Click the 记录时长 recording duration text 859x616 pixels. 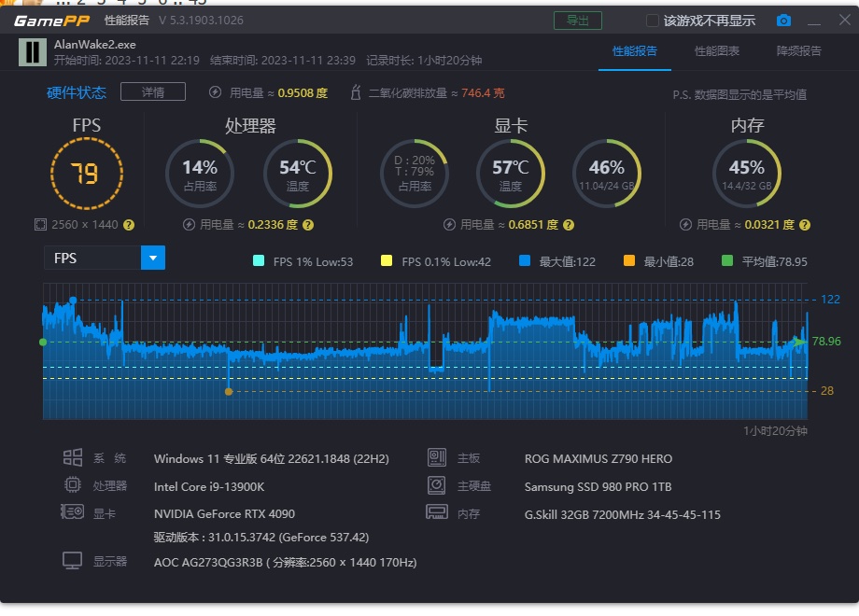tap(424, 61)
